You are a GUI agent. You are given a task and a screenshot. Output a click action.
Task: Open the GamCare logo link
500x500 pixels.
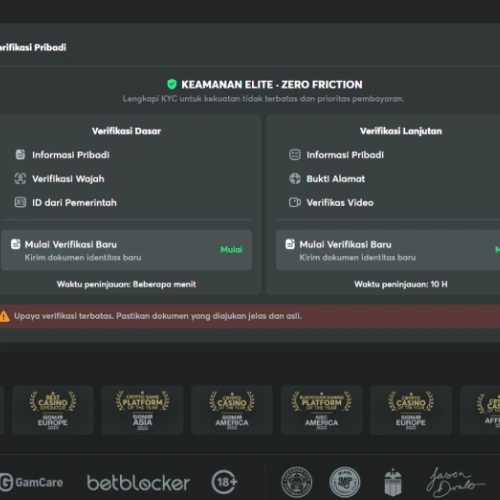coord(31,482)
